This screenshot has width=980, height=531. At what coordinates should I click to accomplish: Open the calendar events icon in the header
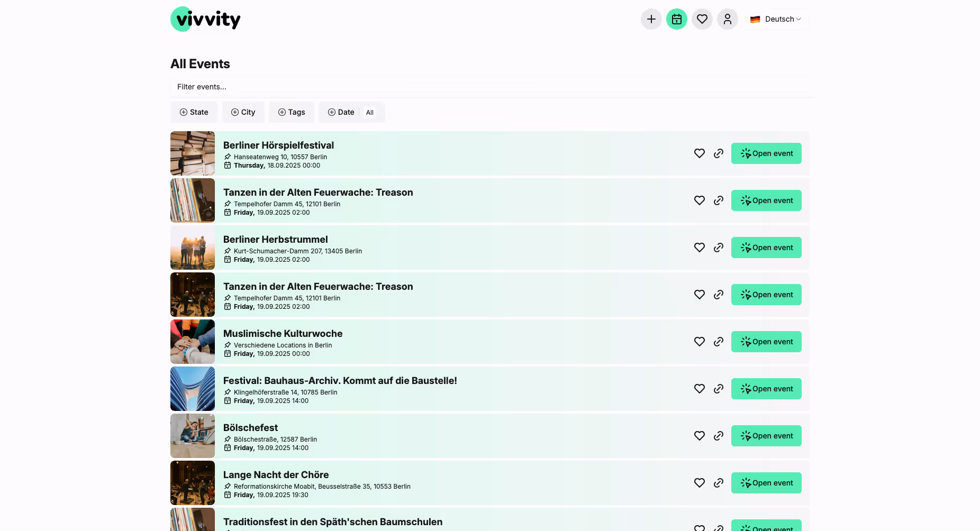[677, 19]
